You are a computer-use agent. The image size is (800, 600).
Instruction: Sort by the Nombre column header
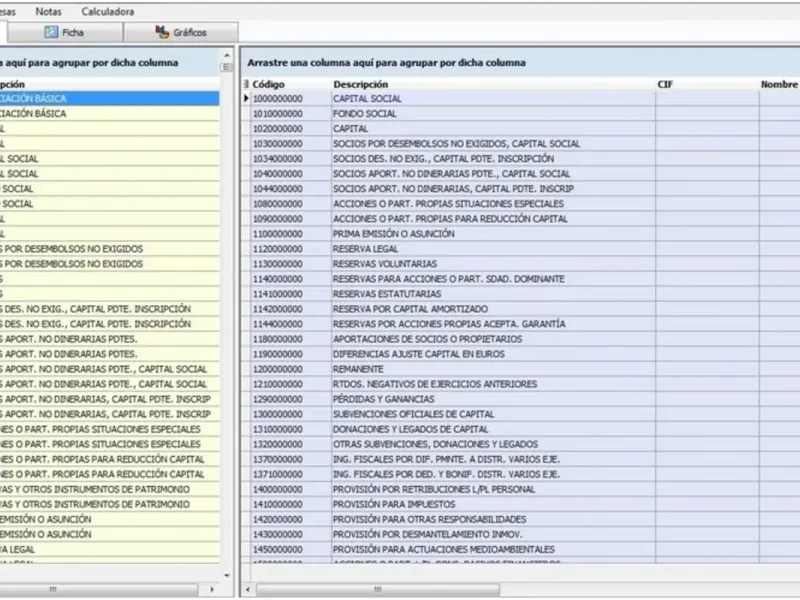click(x=780, y=84)
